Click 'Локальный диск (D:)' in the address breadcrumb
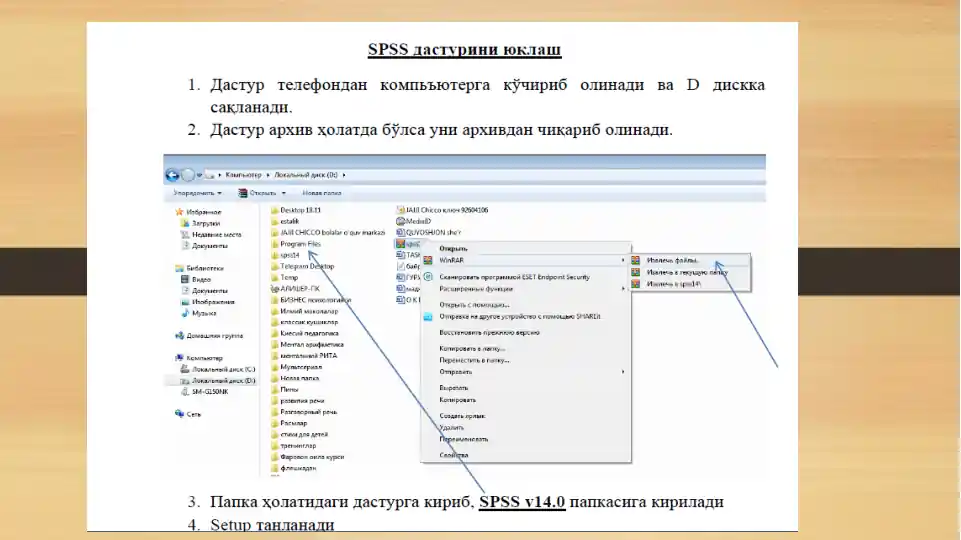The width and height of the screenshot is (961, 540). [305, 175]
